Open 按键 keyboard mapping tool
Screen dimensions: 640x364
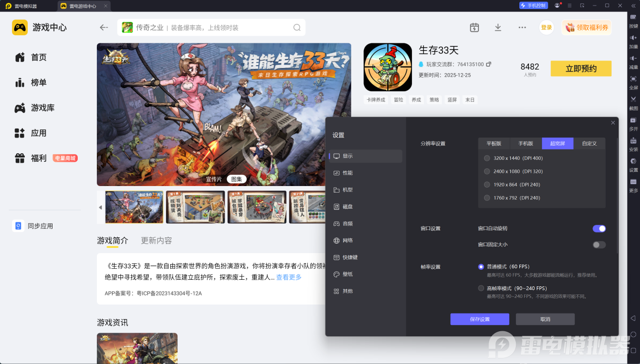click(633, 21)
